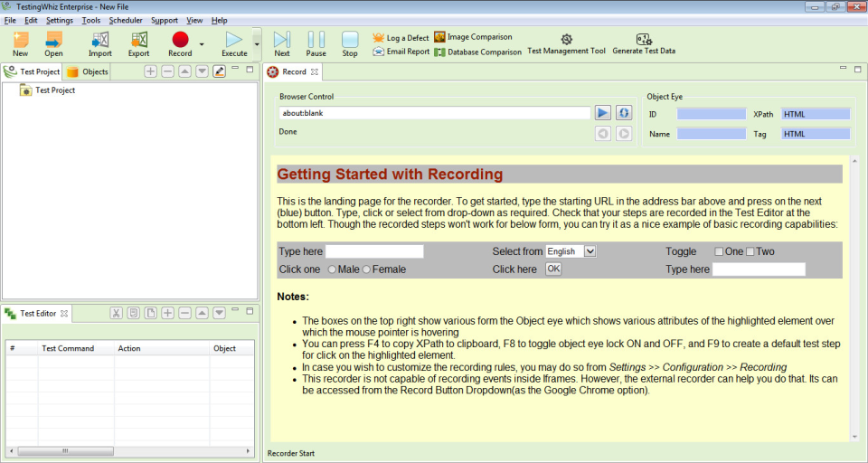
Task: Open Log a Defect tool
Action: [401, 38]
